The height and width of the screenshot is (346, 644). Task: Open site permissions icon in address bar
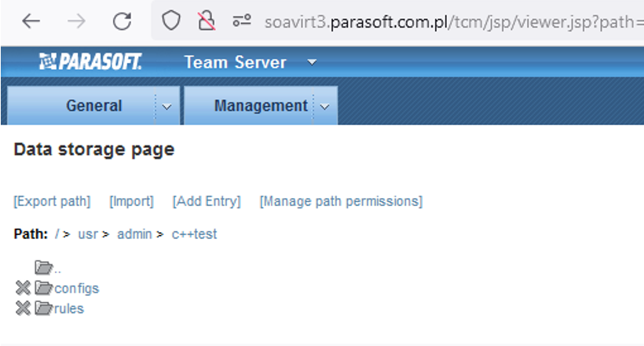pos(242,20)
